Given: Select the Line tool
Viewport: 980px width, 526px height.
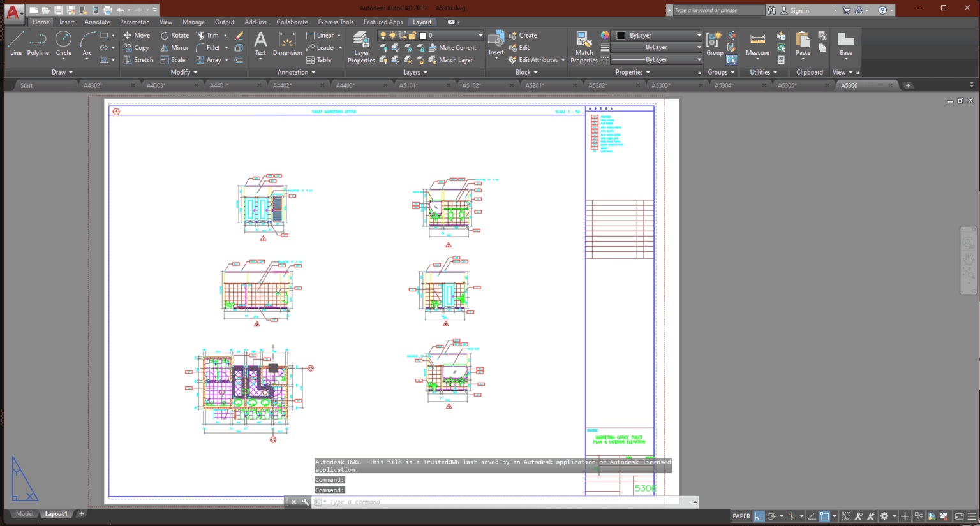Looking at the screenshot, I should 15,43.
